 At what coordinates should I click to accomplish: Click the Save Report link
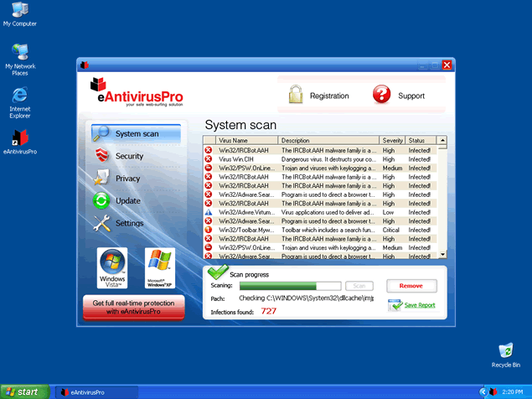(x=420, y=305)
